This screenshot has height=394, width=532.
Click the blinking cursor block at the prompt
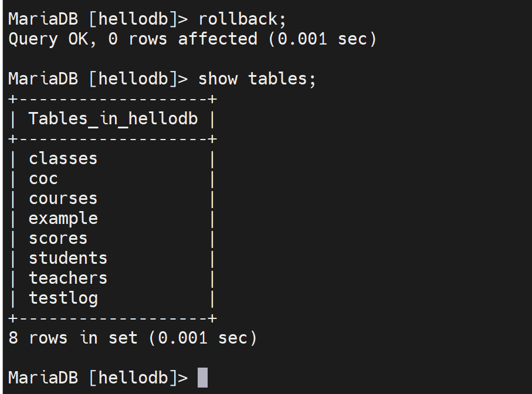pyautogui.click(x=202, y=378)
